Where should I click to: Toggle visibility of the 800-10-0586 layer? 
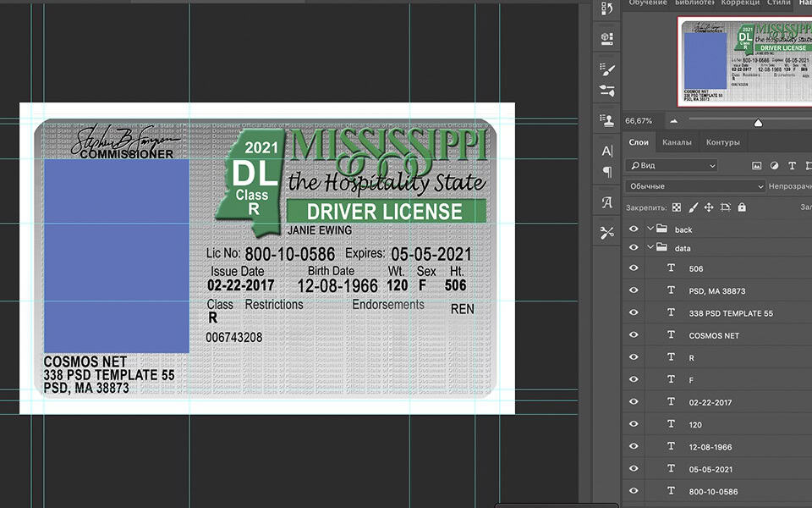(x=634, y=491)
